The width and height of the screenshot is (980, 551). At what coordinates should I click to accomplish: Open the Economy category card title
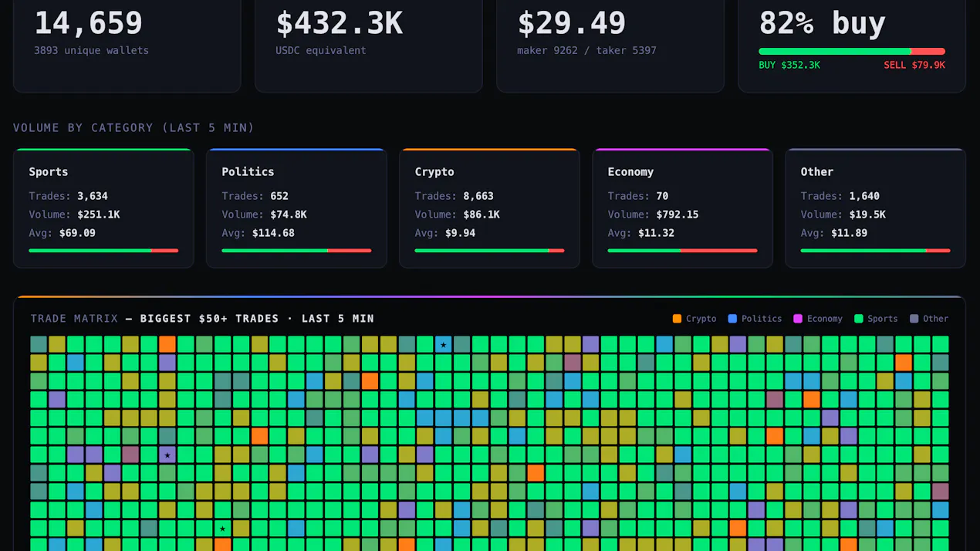click(x=630, y=172)
